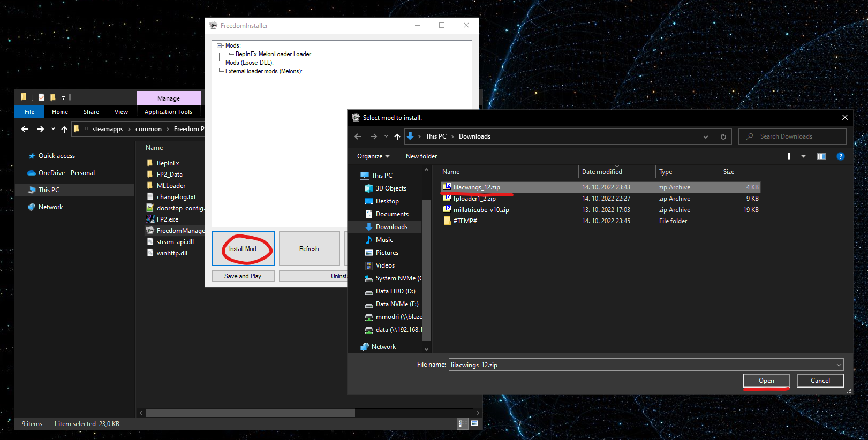Click the Open button to confirm the file
Image resolution: width=868 pixels, height=440 pixels.
[x=766, y=381]
